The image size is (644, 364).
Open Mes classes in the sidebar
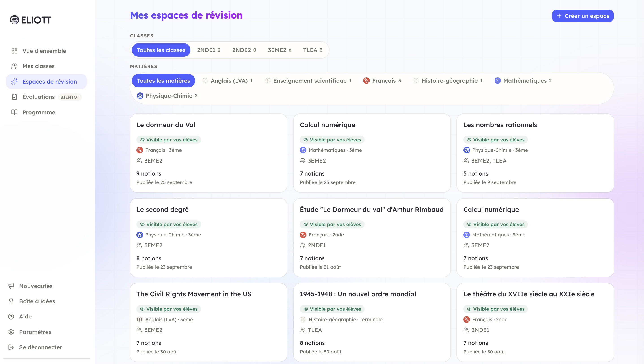[47, 66]
